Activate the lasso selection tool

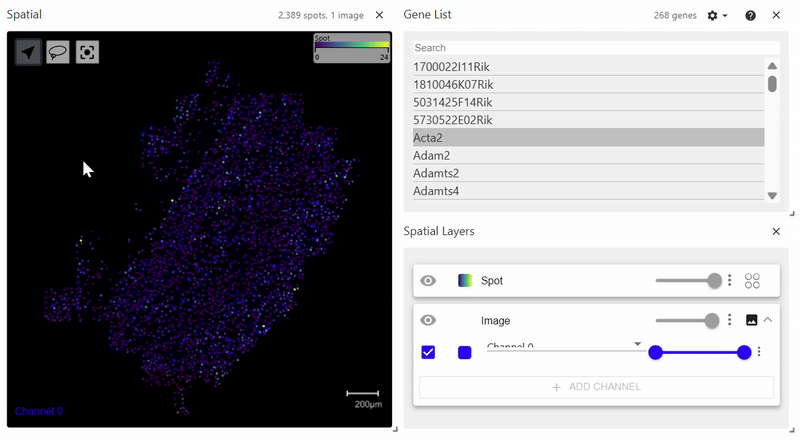click(x=58, y=52)
